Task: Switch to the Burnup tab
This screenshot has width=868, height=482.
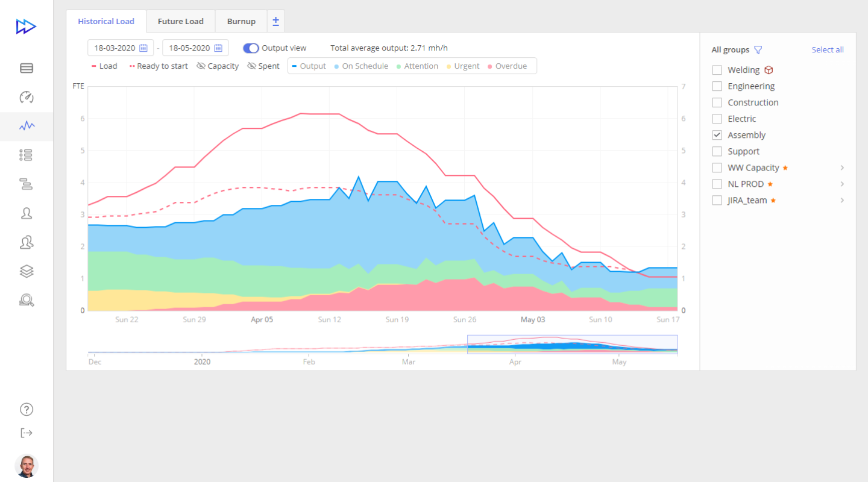Action: click(241, 21)
